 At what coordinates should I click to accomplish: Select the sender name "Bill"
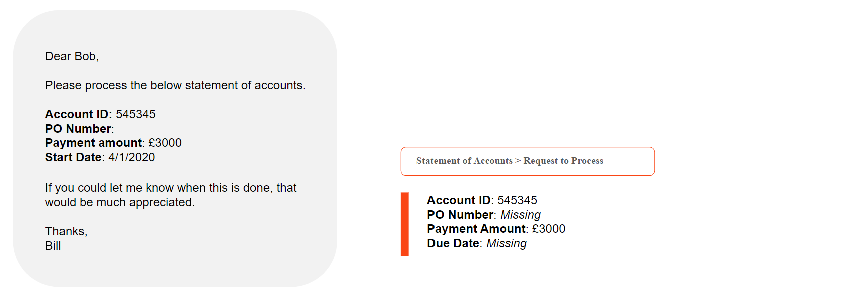point(53,246)
